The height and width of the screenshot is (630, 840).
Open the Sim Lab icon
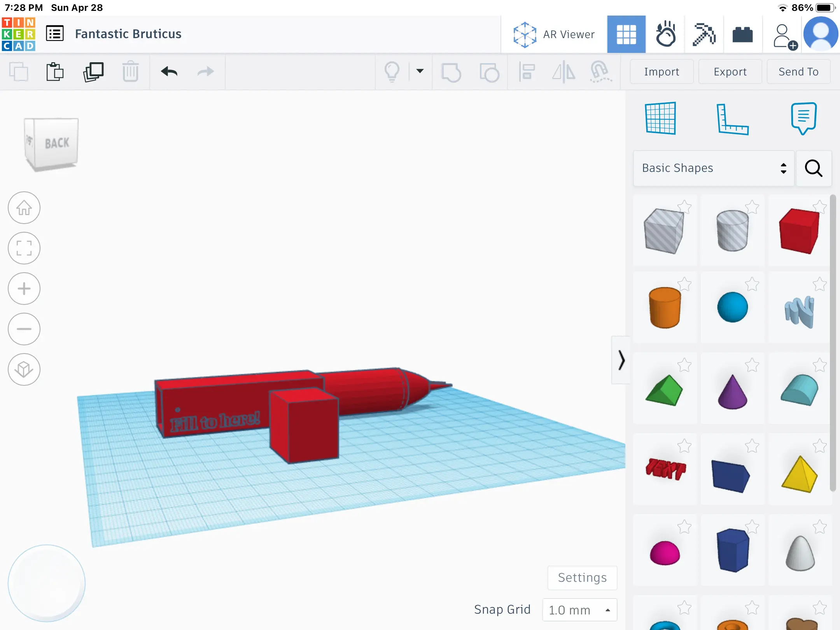pos(665,34)
